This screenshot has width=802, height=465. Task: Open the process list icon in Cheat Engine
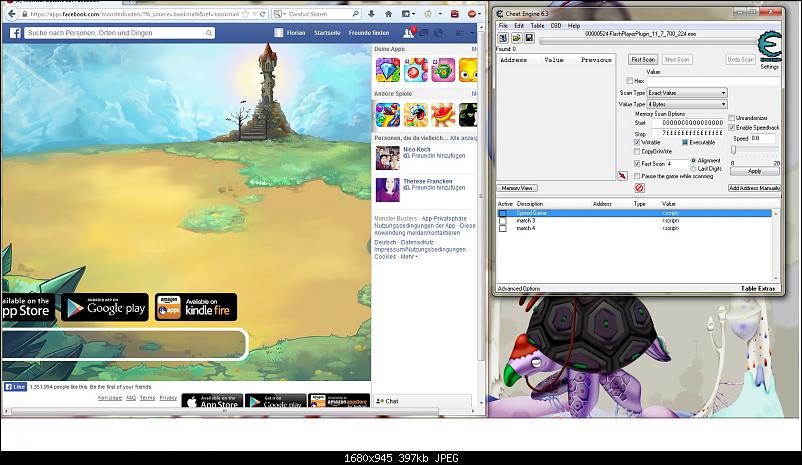(503, 38)
